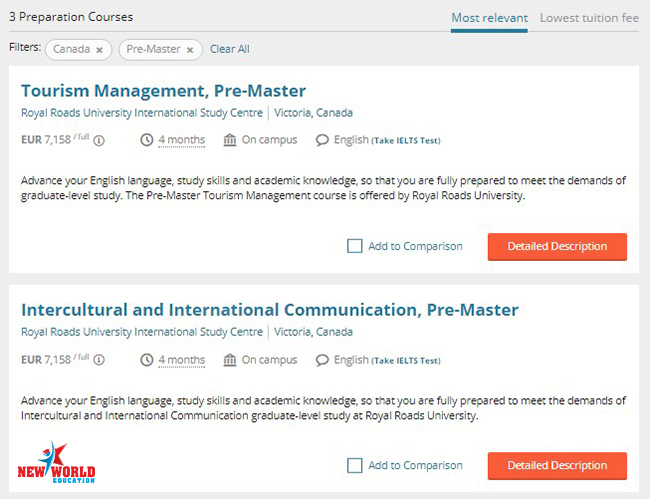This screenshot has height=499, width=650.
Task: Click tuition info icon for Intercultural Communication
Action: click(99, 360)
